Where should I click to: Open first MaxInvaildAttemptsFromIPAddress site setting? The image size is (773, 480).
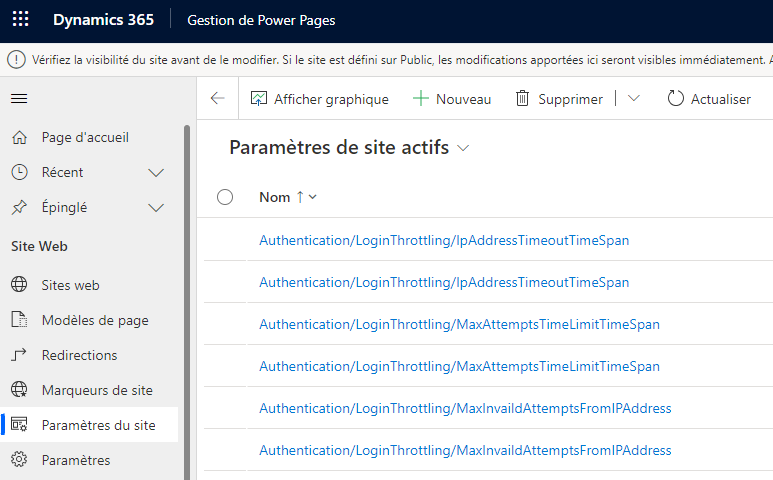tap(465, 408)
